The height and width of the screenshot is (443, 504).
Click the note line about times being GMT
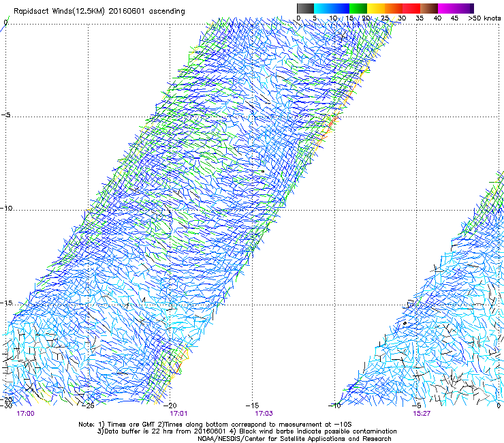tap(215, 425)
